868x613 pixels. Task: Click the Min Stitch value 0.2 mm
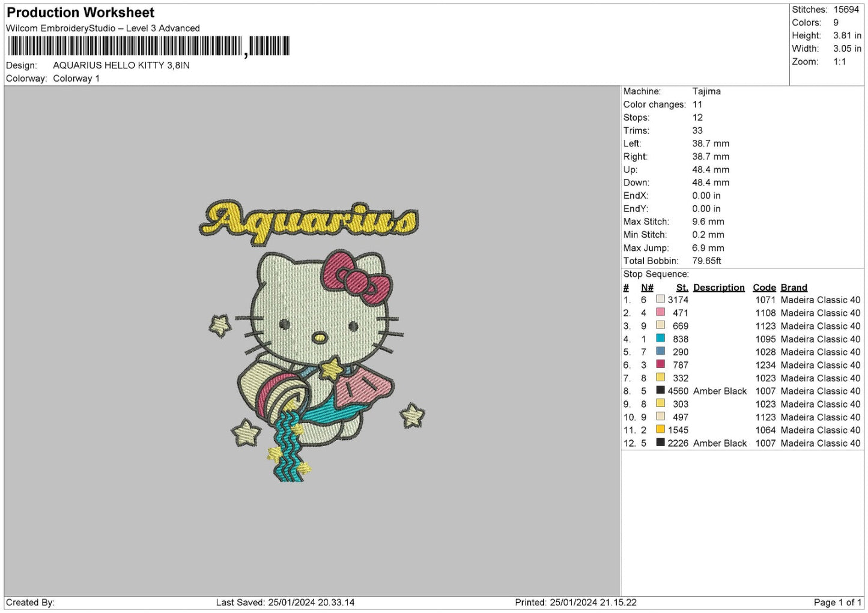[708, 235]
